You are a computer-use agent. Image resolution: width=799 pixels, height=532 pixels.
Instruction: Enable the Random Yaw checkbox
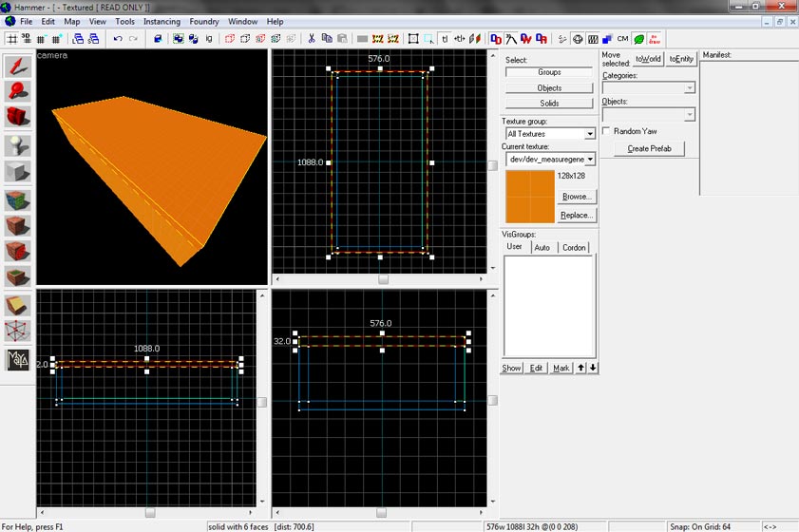(x=606, y=131)
